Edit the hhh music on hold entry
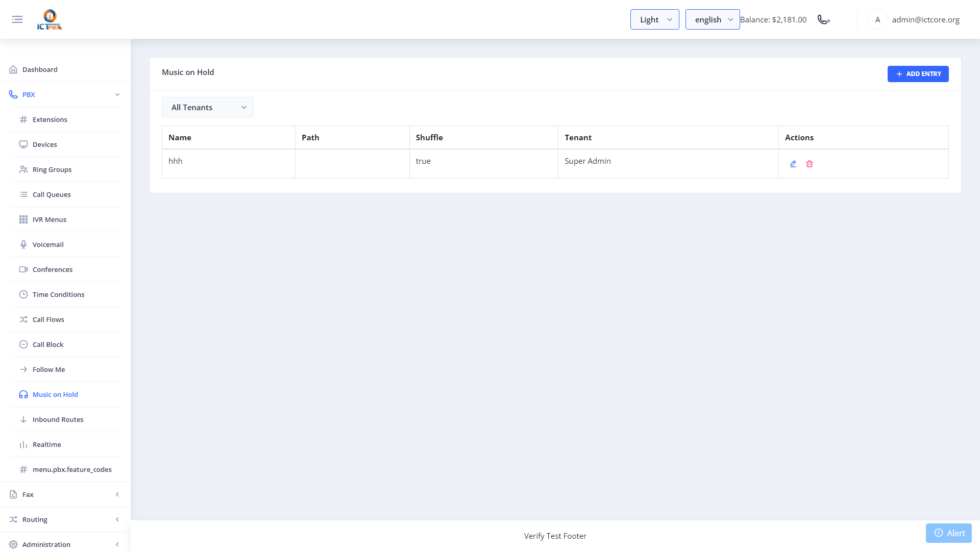The image size is (980, 551). (x=793, y=164)
